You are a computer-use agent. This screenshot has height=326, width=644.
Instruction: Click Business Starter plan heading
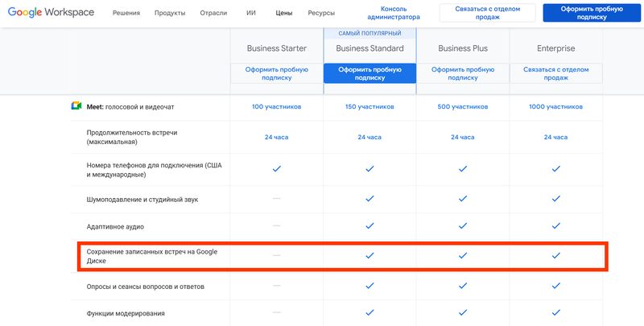[277, 48]
